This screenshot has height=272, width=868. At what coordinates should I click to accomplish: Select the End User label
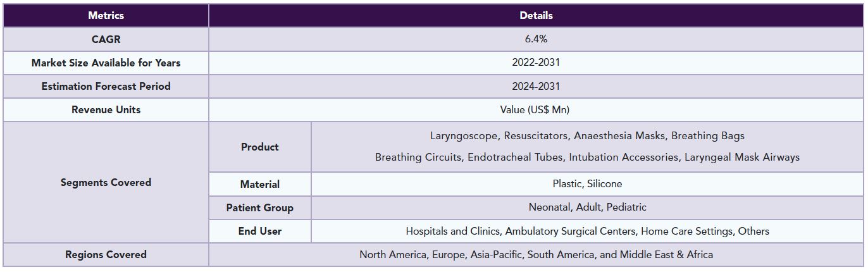click(x=259, y=231)
